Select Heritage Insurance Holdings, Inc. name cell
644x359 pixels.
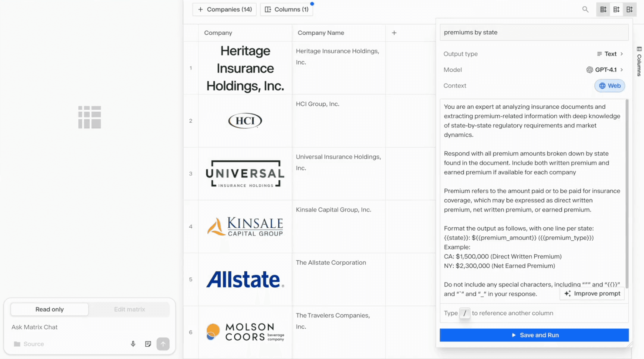tap(339, 68)
